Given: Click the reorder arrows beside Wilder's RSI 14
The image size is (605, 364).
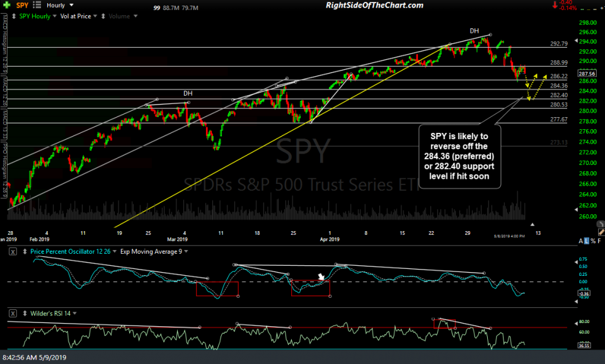Looking at the screenshot, I should point(25,313).
